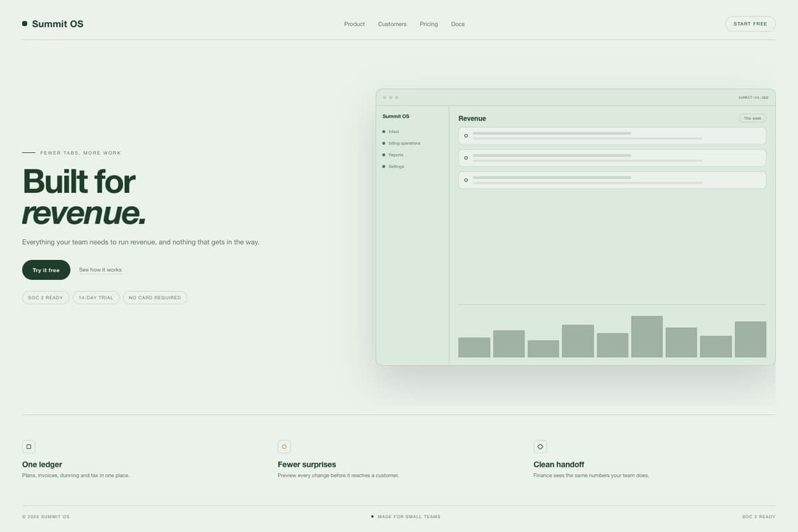This screenshot has width=798, height=532.
Task: Click the © 2026 SUMMIT OS footer text
Action: click(x=46, y=517)
